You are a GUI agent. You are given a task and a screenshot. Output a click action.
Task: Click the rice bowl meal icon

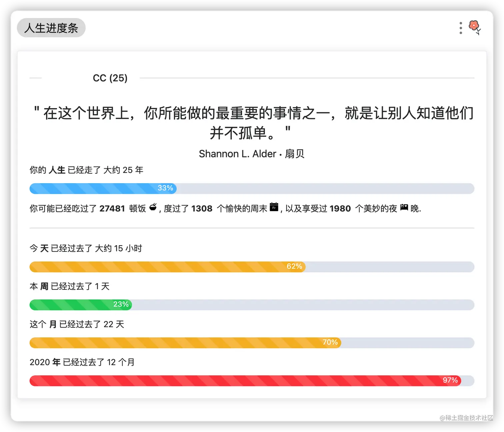point(153,207)
